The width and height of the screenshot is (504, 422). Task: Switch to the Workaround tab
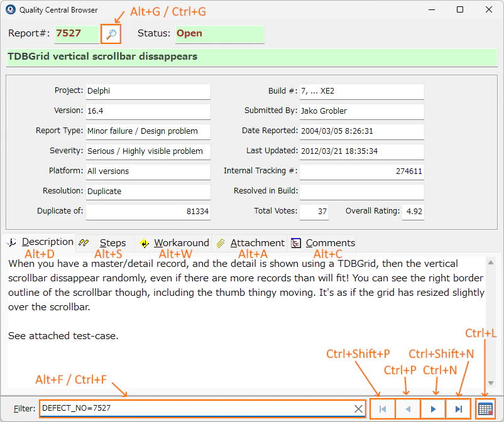(173, 243)
